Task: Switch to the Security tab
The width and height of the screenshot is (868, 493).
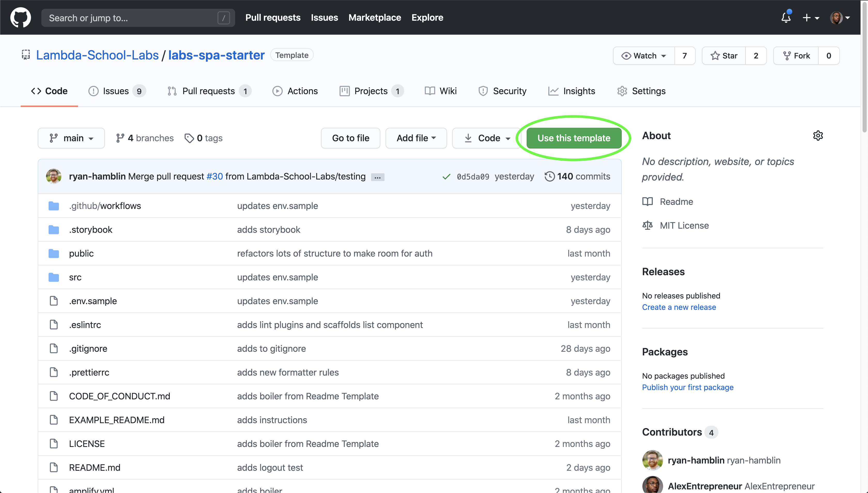Action: [x=502, y=91]
